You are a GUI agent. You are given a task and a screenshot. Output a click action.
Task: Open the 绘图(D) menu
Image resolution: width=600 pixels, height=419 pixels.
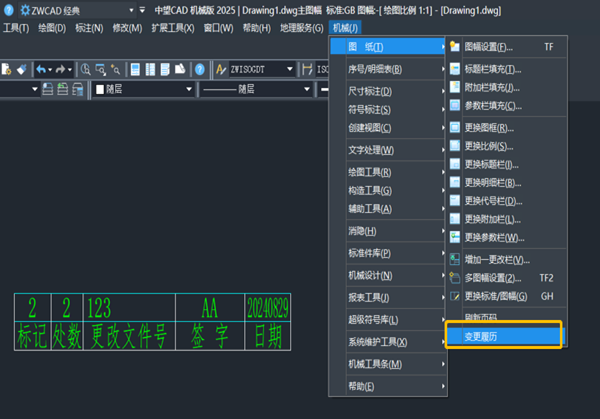[52, 28]
